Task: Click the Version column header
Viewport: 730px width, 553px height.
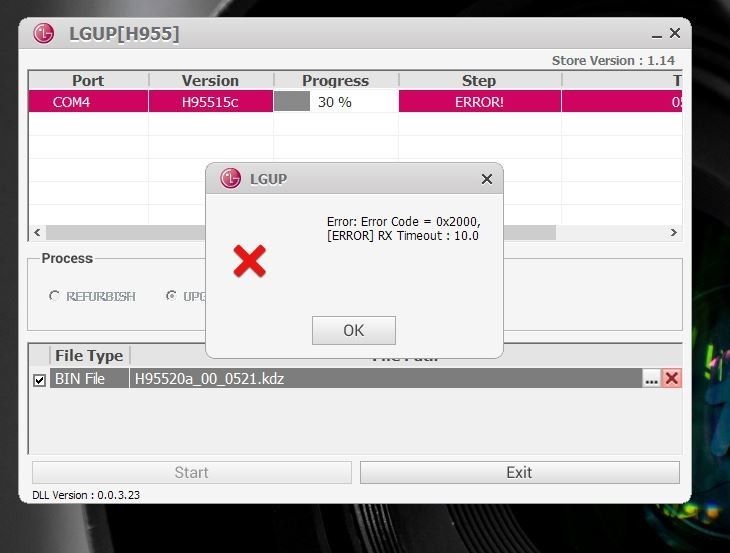Action: click(x=210, y=81)
